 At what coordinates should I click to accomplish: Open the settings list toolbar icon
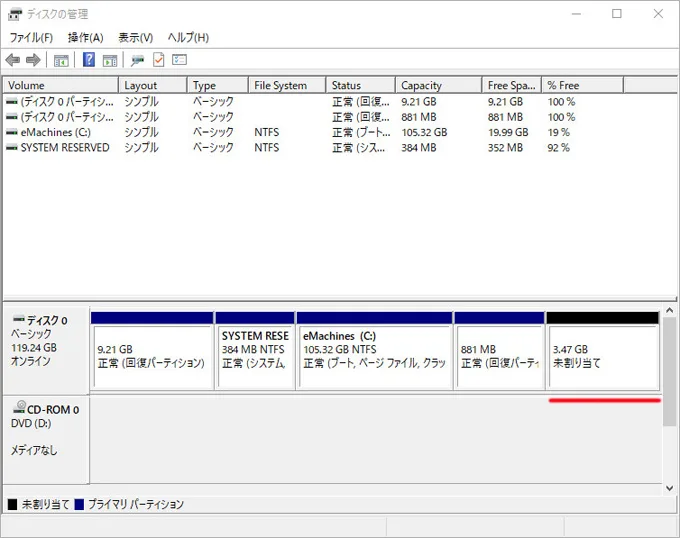click(x=179, y=60)
